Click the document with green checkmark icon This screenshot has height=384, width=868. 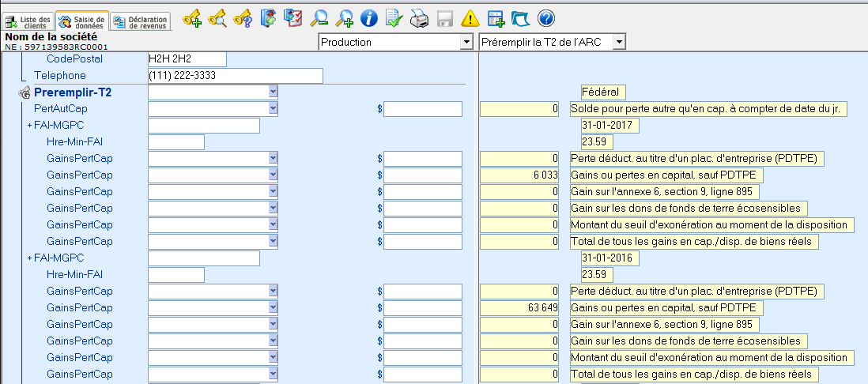click(394, 18)
